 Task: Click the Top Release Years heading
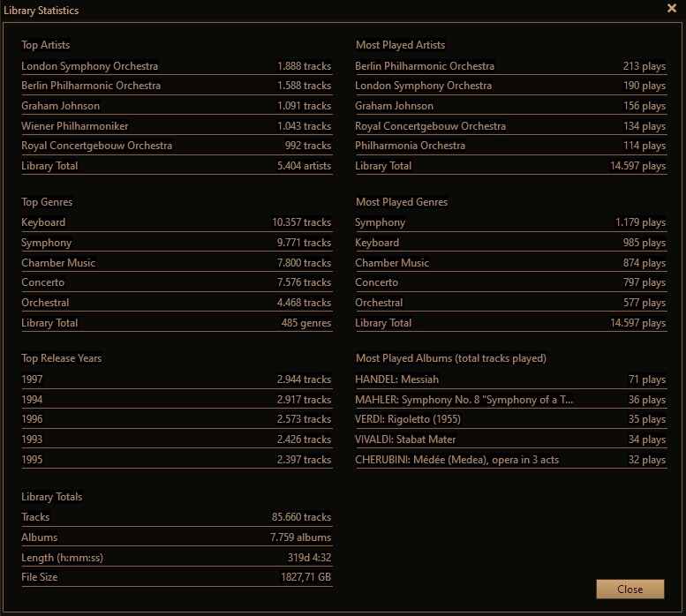61,358
